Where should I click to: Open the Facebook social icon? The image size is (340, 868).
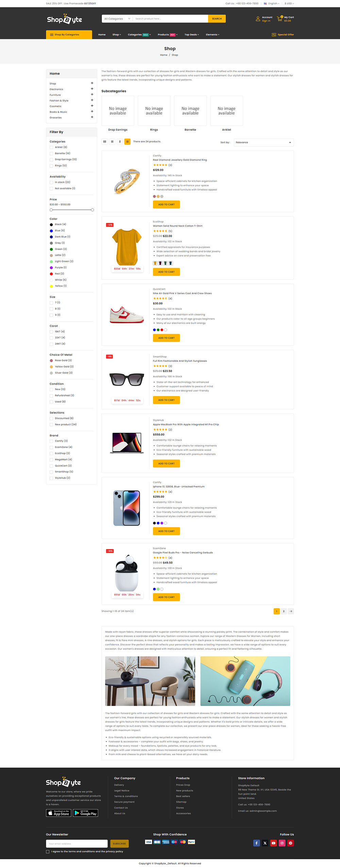pos(256,843)
